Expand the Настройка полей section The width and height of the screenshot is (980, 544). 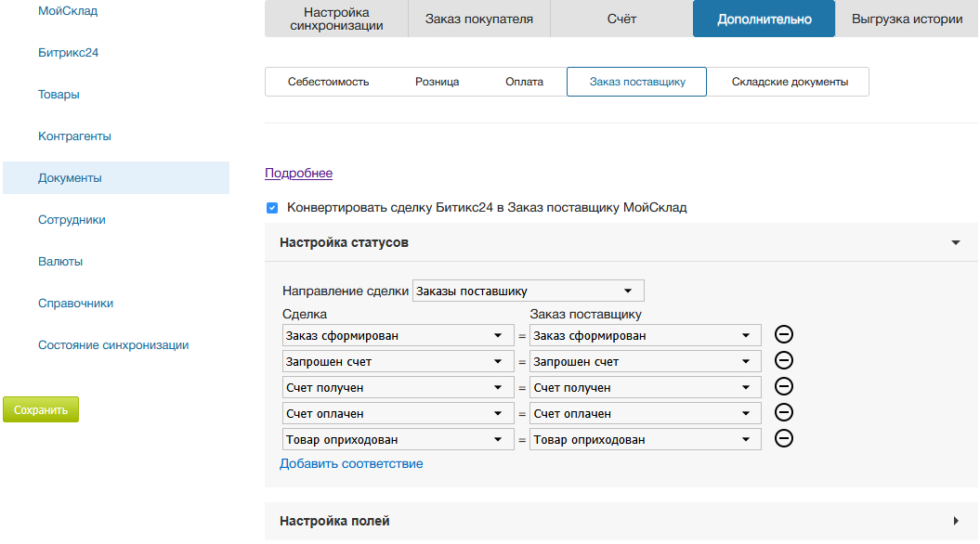(x=955, y=522)
